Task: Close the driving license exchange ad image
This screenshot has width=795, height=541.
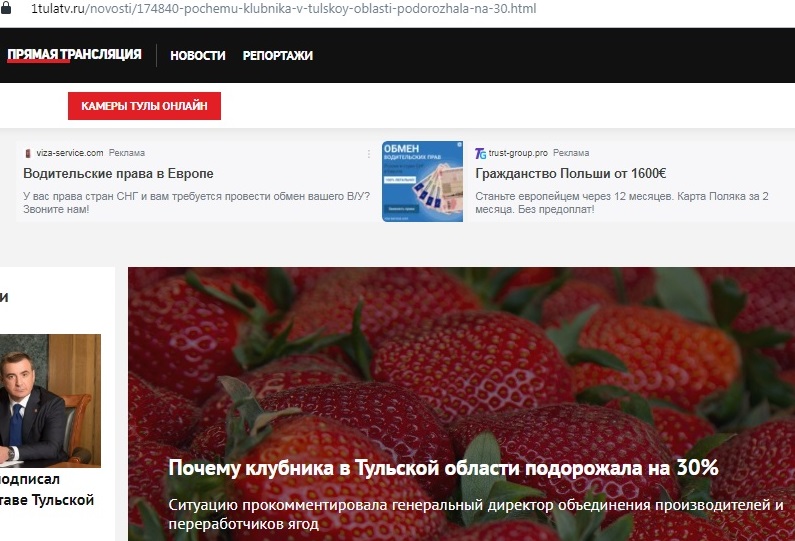Action: (x=459, y=145)
